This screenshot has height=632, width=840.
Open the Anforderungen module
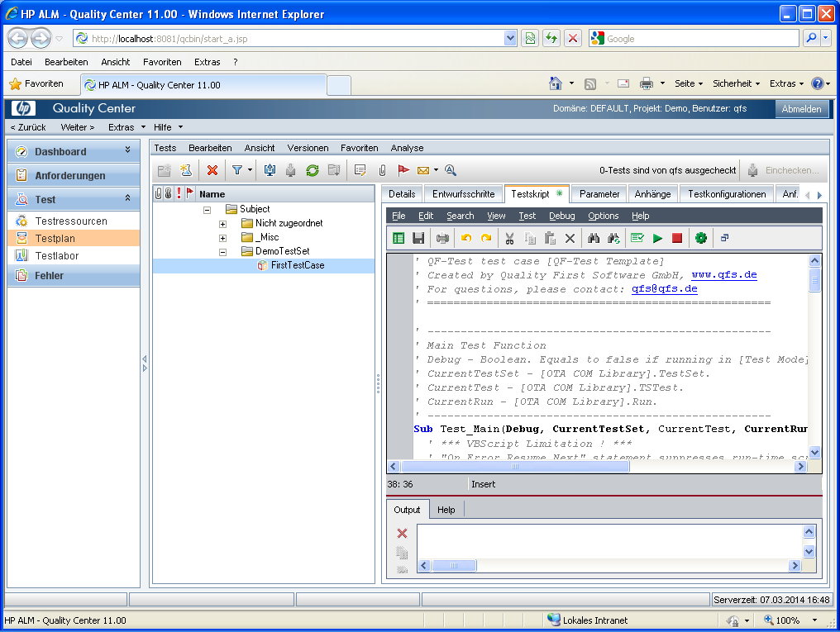74,175
